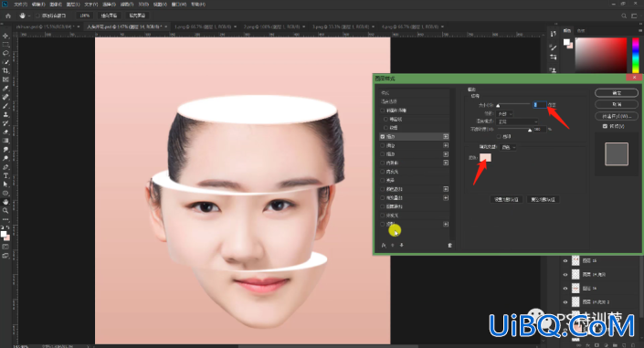Enable the Drop Shadow checkbox
644x348 pixels.
click(x=383, y=224)
